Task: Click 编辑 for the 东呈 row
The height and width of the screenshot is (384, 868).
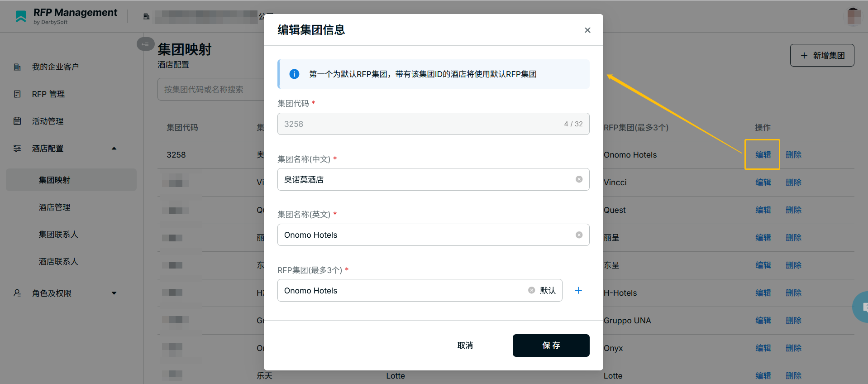Action: pyautogui.click(x=763, y=265)
